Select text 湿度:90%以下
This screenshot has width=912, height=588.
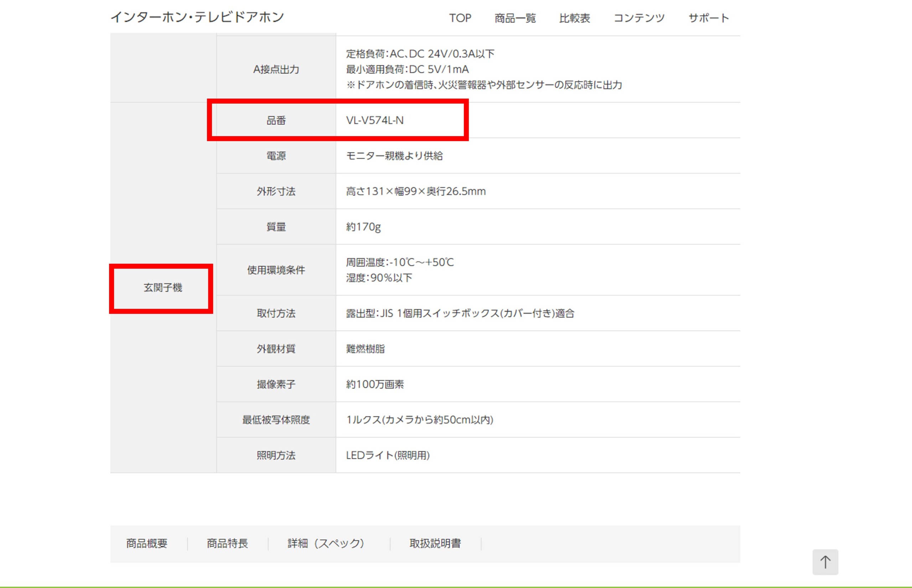pyautogui.click(x=379, y=278)
